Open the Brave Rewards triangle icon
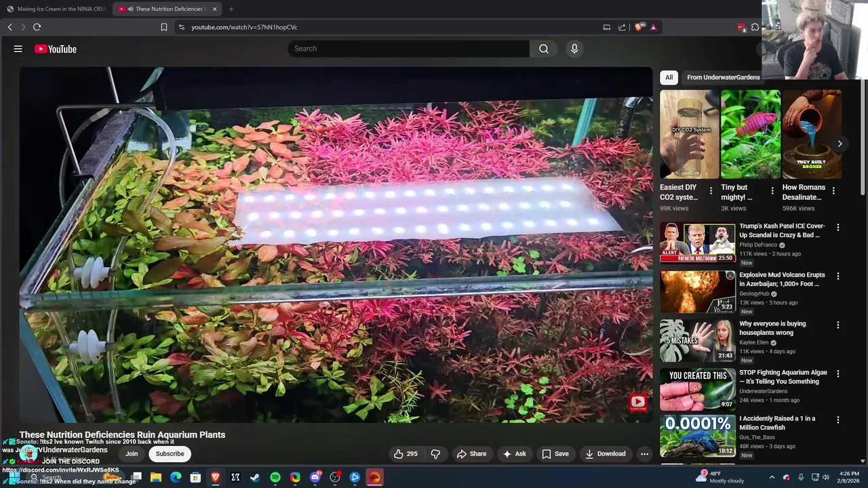 (653, 27)
